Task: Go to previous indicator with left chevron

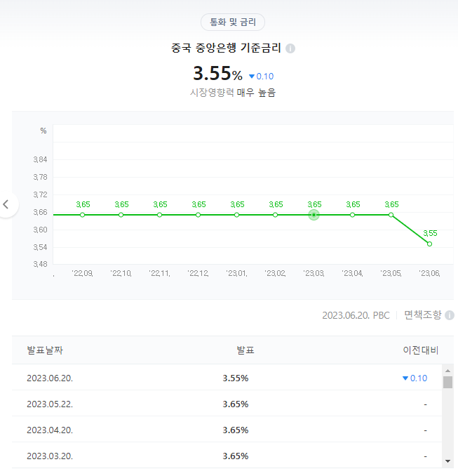Action: click(6, 204)
